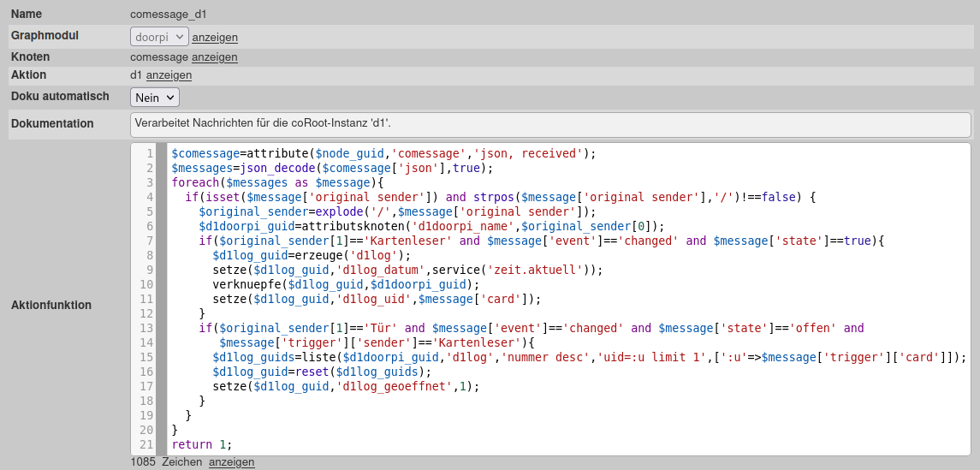Click line number 13 in the code gutter
980x470 pixels.
(x=146, y=328)
